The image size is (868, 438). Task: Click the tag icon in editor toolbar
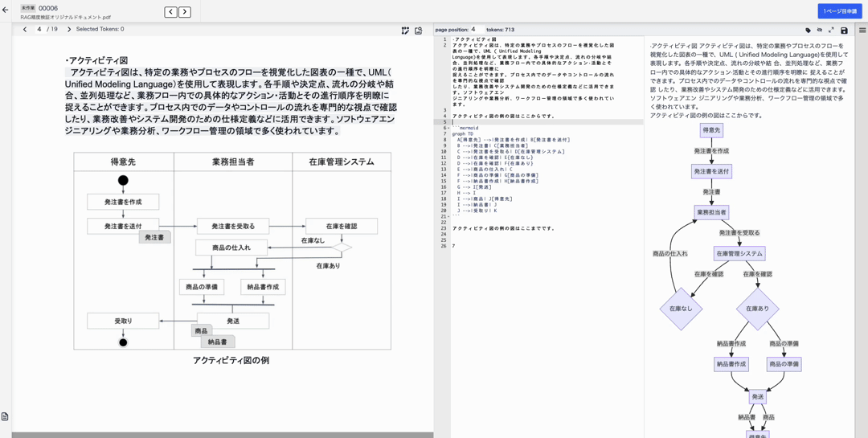(x=808, y=31)
